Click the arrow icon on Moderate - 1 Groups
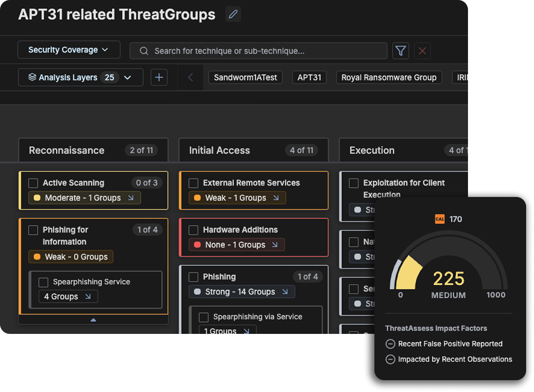Screen dimensions: 534x392 (x=131, y=198)
